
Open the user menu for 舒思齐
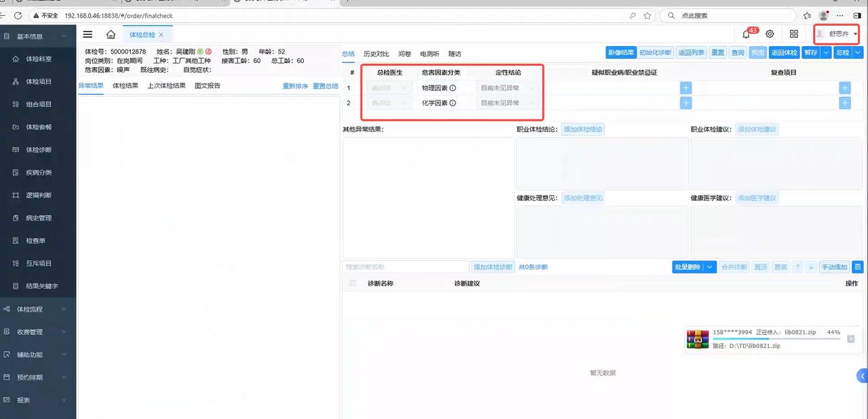pyautogui.click(x=838, y=34)
